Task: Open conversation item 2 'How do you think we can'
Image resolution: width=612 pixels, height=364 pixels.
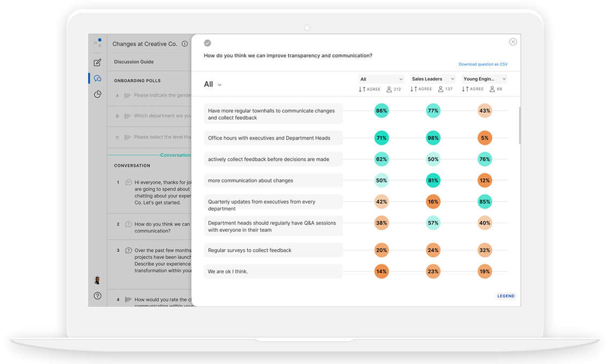Action: [x=149, y=227]
